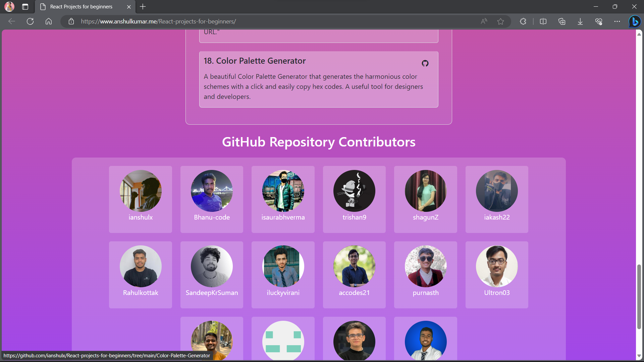Click the scrollbar up arrow
644x362 pixels.
[639, 34]
